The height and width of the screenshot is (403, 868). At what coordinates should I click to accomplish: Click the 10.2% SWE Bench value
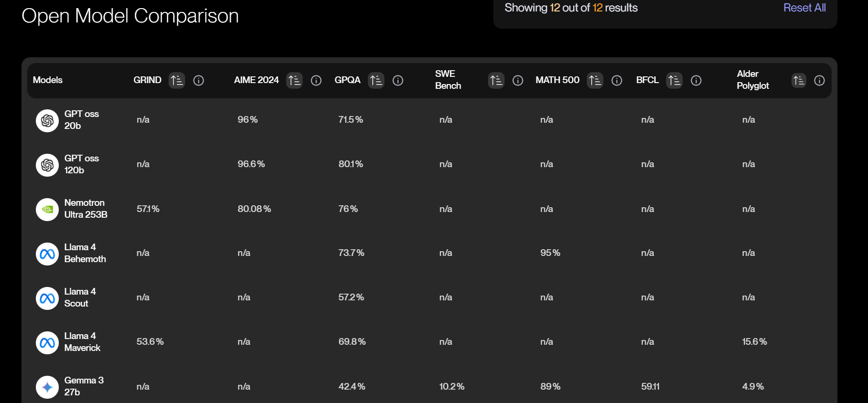coord(452,387)
